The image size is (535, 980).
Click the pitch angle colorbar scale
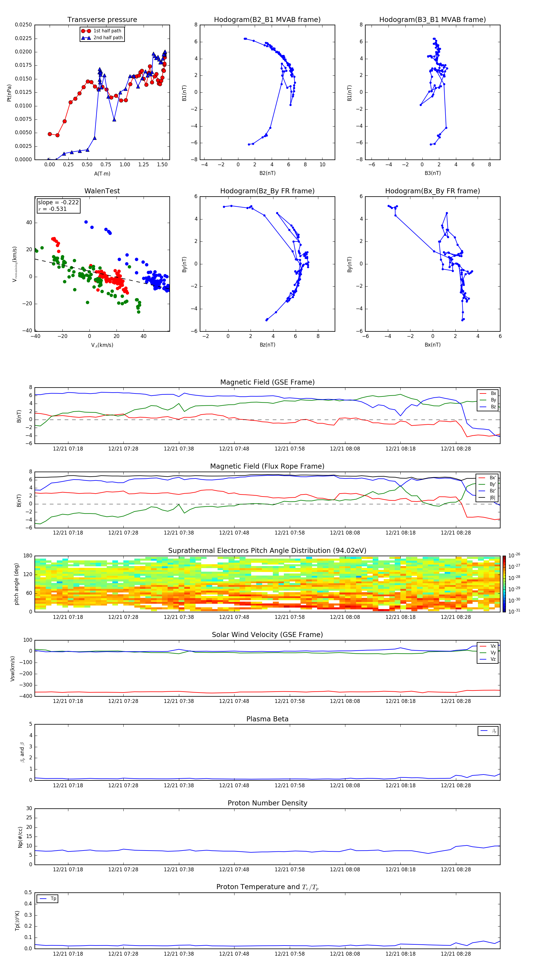click(x=504, y=584)
